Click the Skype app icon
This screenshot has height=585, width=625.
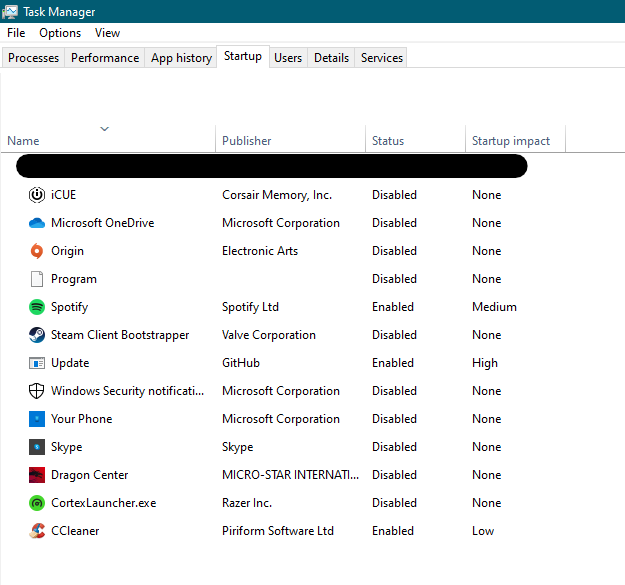pyautogui.click(x=37, y=447)
